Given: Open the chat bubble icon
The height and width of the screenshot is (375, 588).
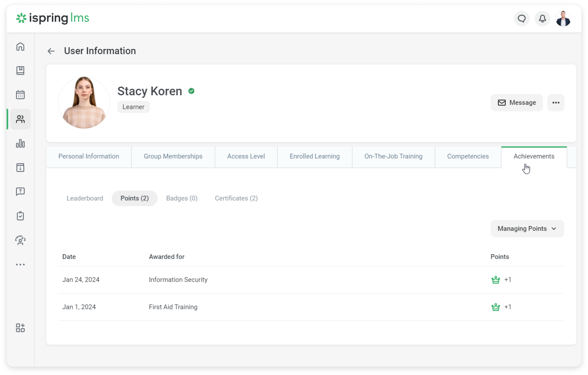Looking at the screenshot, I should [522, 19].
